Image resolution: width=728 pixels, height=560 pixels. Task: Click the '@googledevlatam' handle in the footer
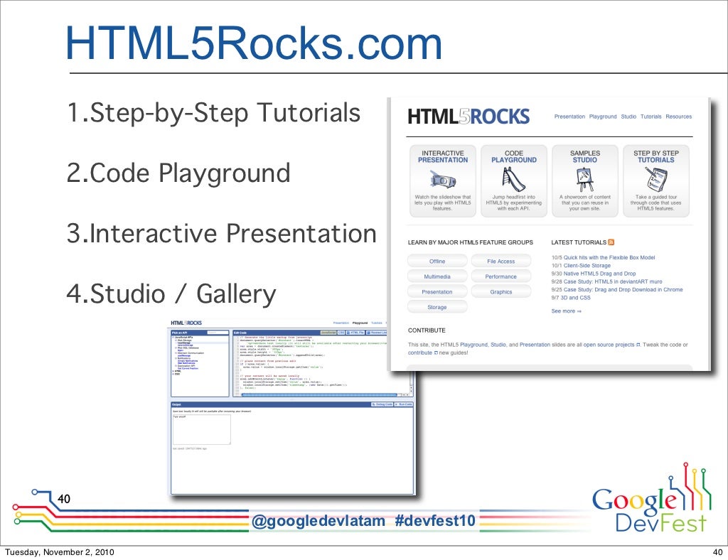coord(318,521)
